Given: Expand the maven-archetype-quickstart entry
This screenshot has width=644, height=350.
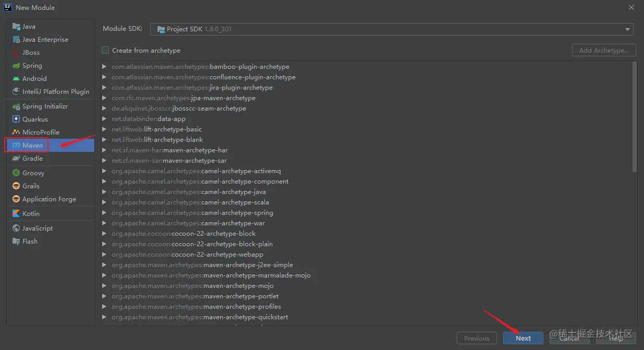Looking at the screenshot, I should pos(104,317).
